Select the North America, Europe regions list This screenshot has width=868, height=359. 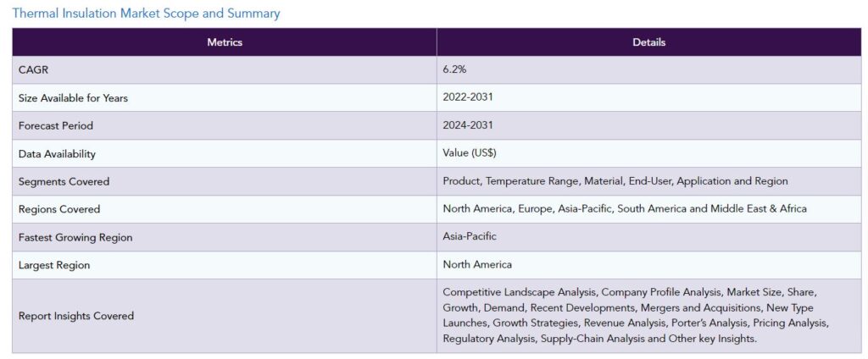tap(625, 208)
